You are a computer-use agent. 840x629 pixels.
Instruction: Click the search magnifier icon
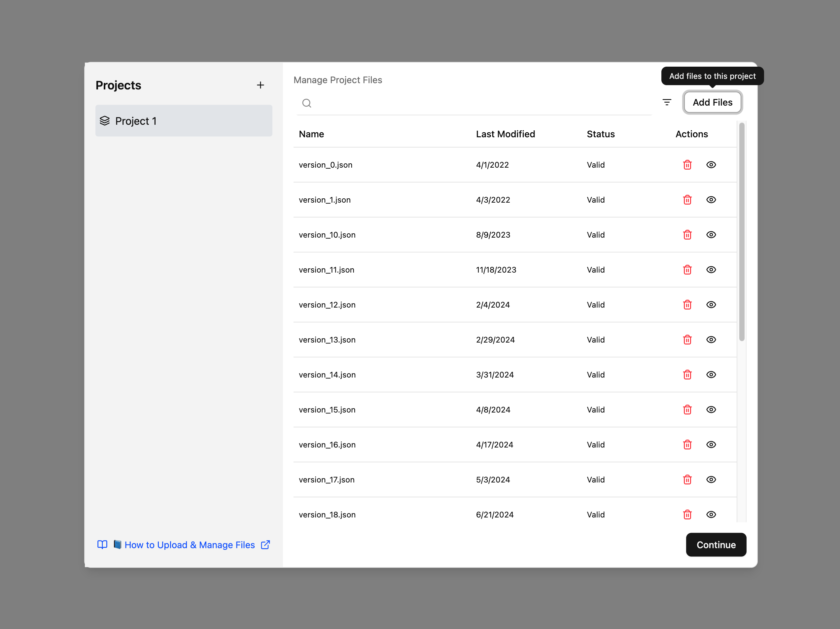tap(306, 103)
